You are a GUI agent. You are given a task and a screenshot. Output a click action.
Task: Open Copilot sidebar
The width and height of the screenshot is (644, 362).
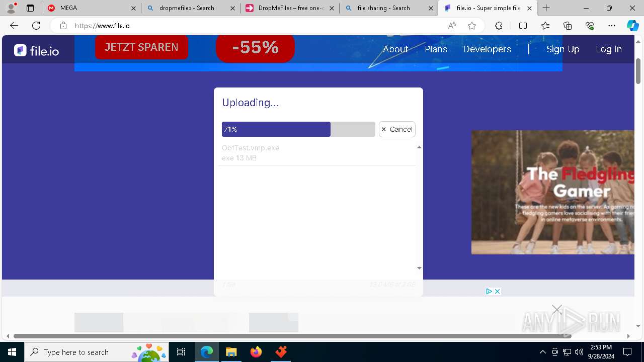[x=632, y=26]
